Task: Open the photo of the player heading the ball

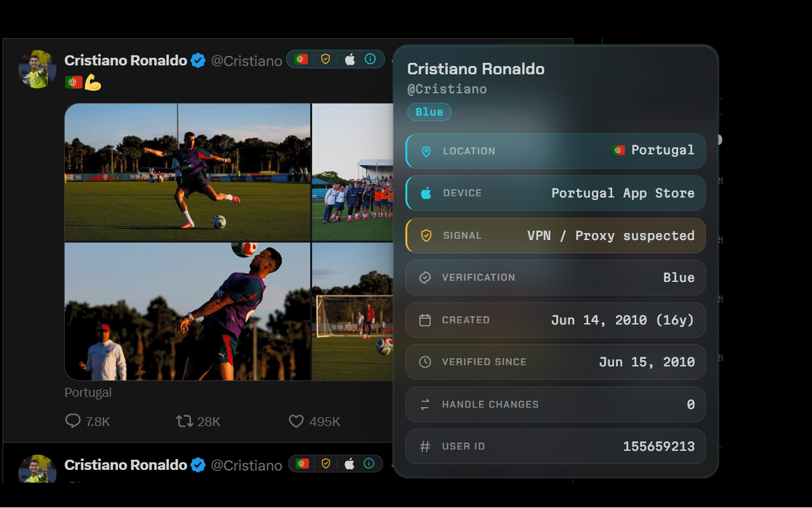Action: (187, 312)
